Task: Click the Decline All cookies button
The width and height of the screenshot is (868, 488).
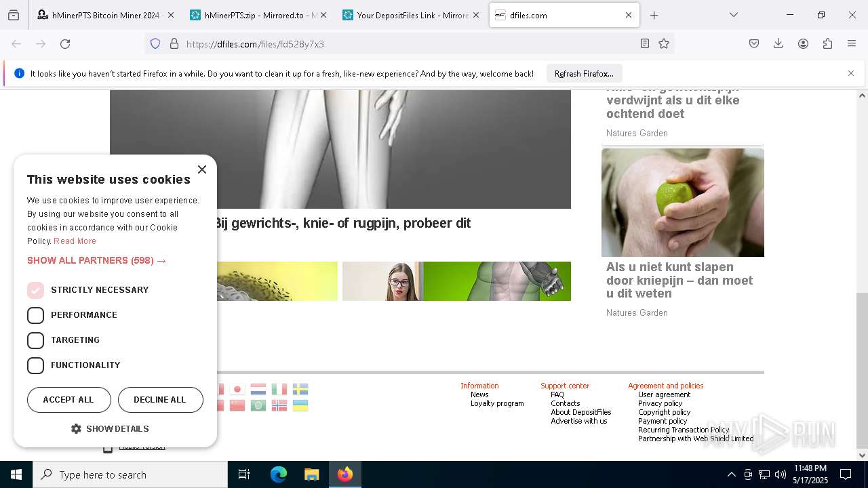Action: tap(160, 400)
